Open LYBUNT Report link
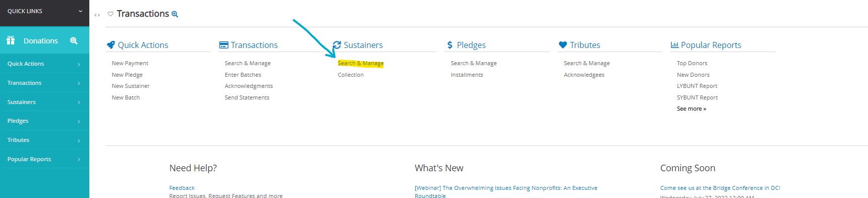Screen dimensions: 868x198 click(x=697, y=86)
